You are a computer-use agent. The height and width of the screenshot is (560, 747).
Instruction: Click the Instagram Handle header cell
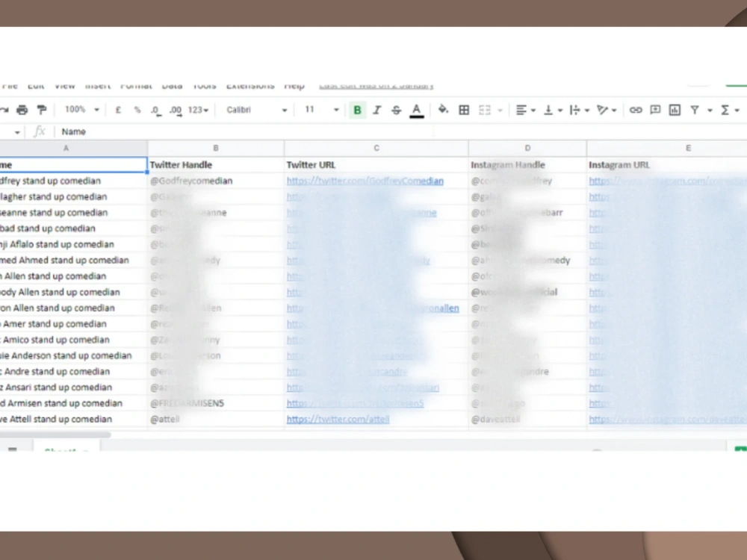[x=527, y=165]
